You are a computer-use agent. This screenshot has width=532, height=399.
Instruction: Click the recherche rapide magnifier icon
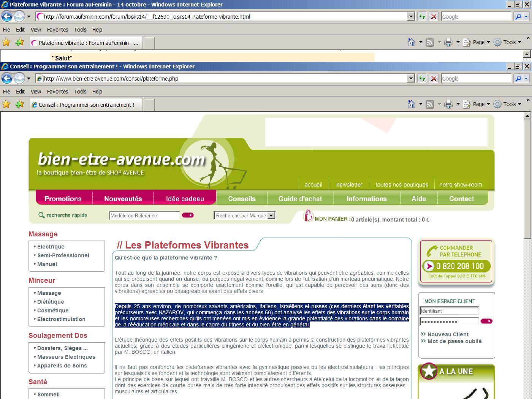(x=41, y=215)
